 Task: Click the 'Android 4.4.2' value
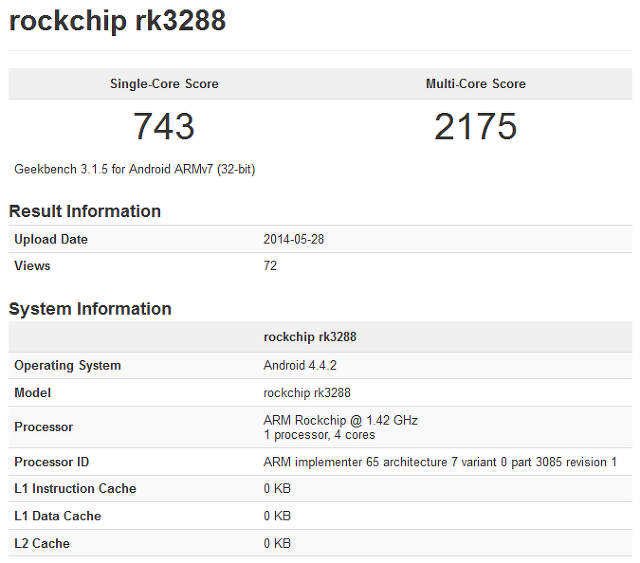tap(300, 365)
